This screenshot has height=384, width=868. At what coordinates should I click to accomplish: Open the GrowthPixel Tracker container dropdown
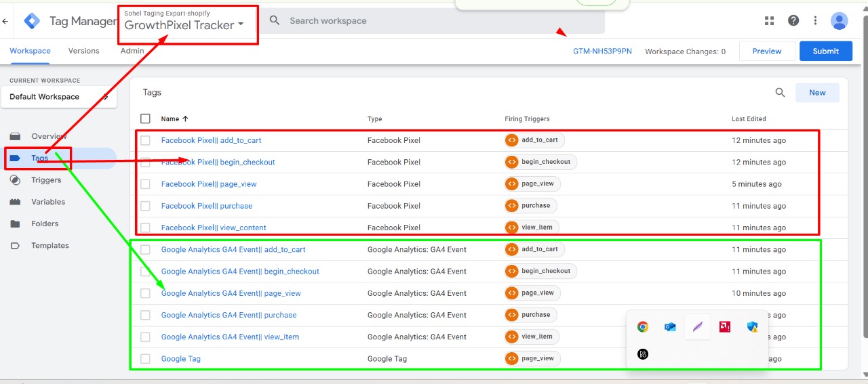pos(184,25)
